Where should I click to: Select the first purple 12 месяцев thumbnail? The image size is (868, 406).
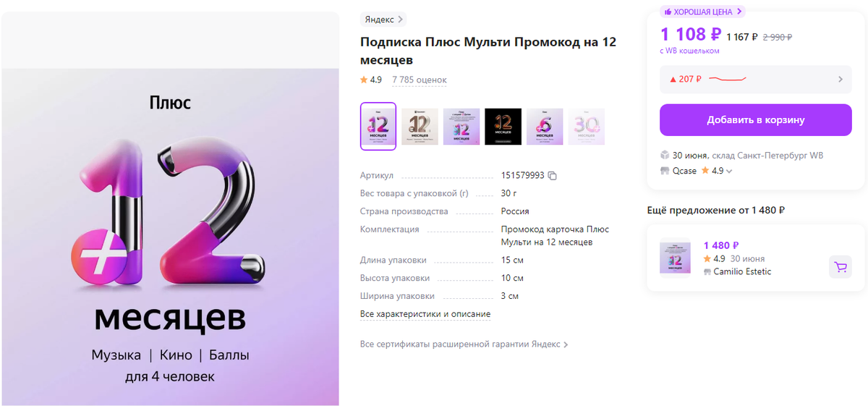pos(378,126)
